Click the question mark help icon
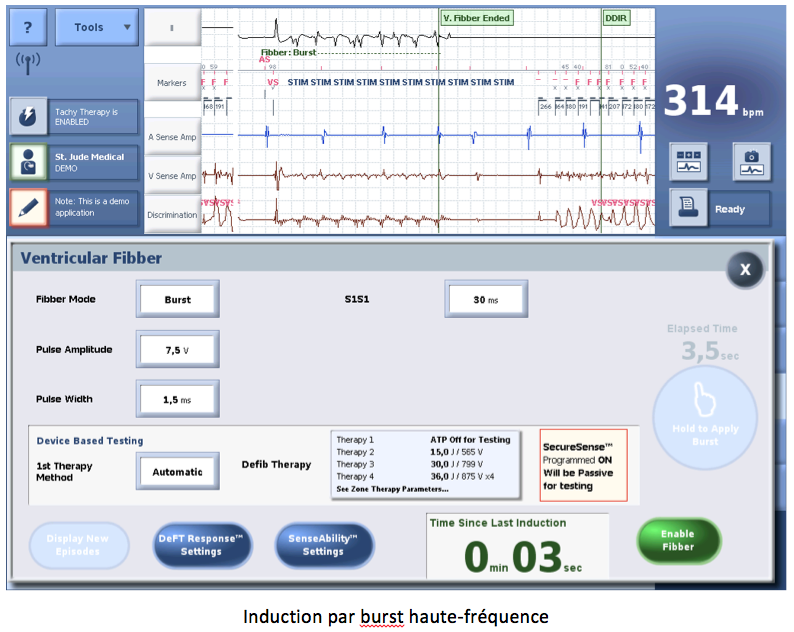The image size is (794, 632). coord(27,27)
